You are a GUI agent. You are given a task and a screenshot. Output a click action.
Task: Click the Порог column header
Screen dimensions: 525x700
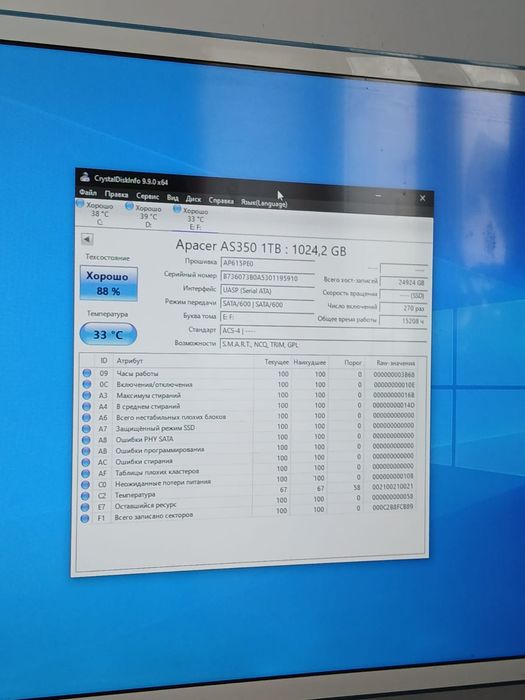tap(353, 363)
